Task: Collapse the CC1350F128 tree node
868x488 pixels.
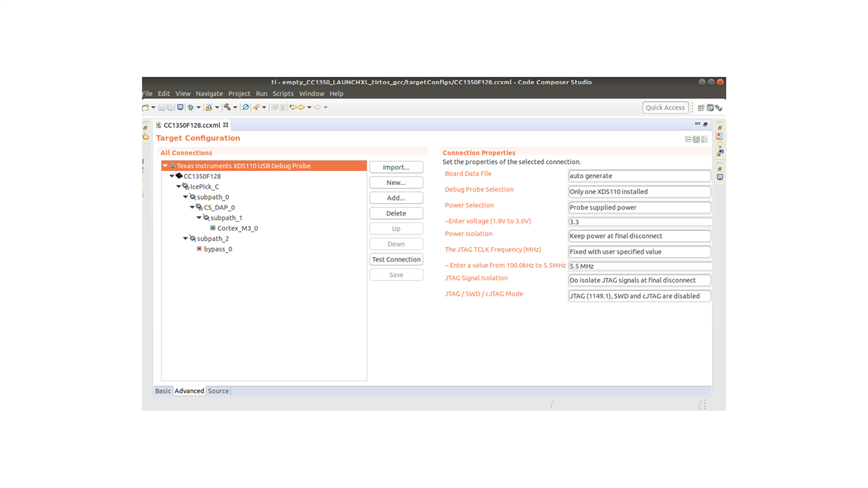Action: pos(172,177)
